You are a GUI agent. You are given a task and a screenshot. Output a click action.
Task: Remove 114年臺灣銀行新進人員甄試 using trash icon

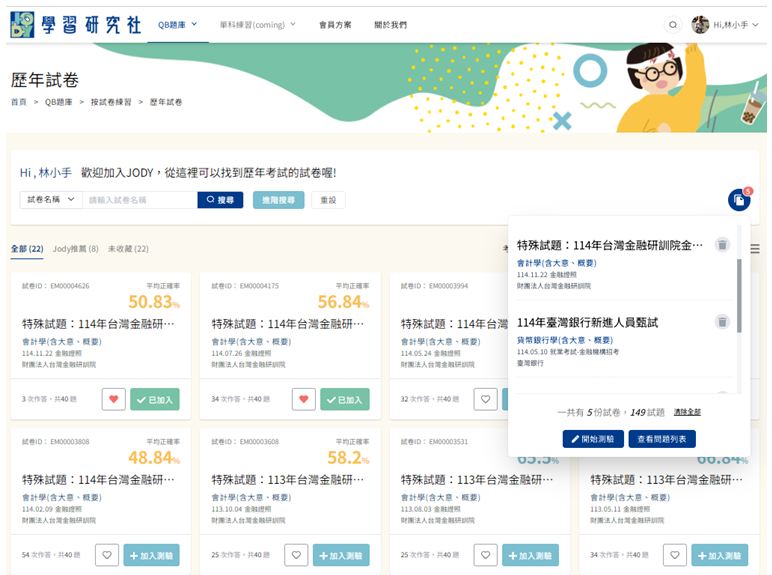pos(722,322)
